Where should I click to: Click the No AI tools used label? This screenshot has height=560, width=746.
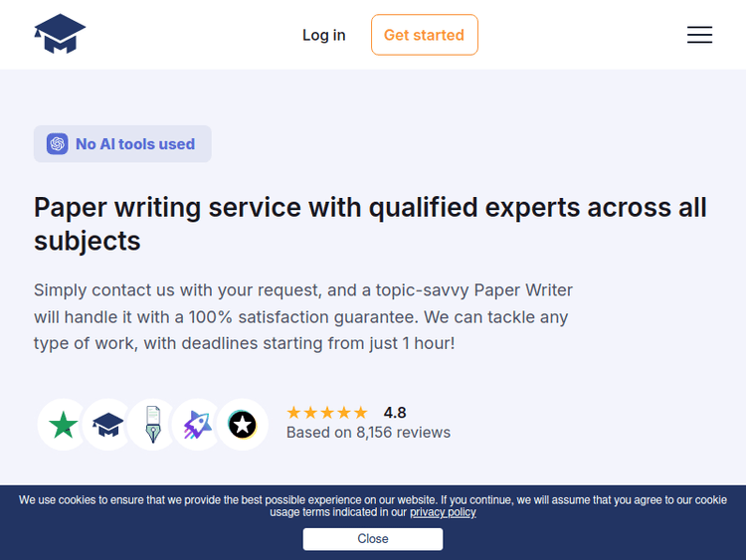(135, 144)
